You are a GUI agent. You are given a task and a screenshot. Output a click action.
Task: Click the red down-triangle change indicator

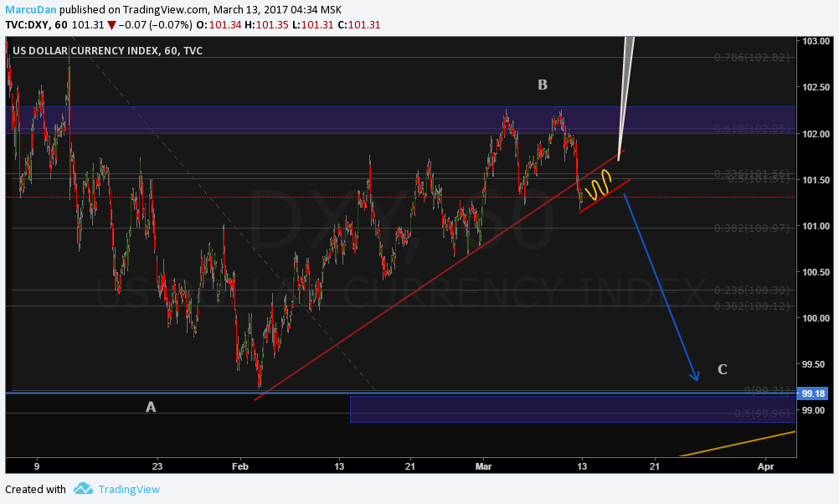[x=111, y=25]
